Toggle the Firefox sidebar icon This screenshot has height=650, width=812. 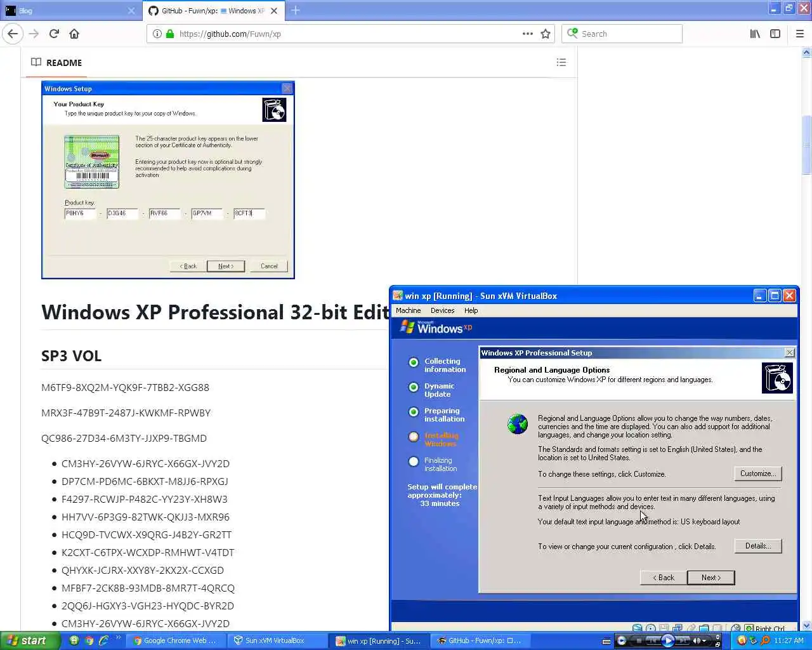[775, 34]
